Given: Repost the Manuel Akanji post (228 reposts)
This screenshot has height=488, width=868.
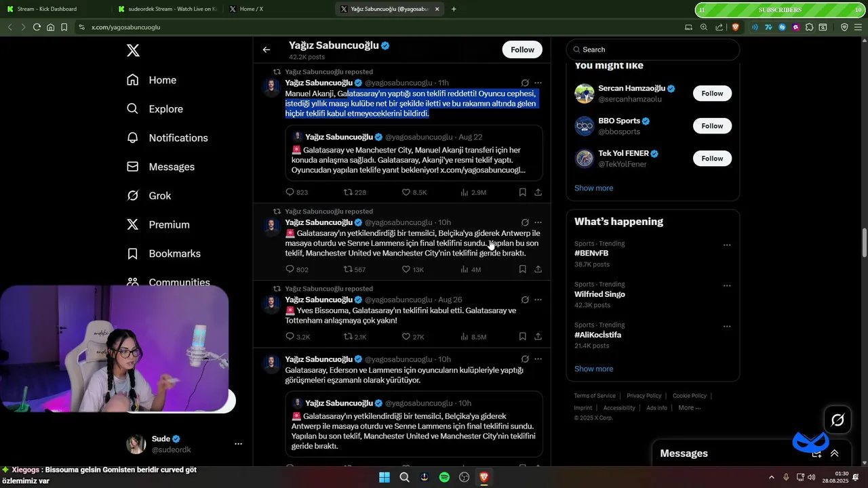Looking at the screenshot, I should [x=355, y=192].
